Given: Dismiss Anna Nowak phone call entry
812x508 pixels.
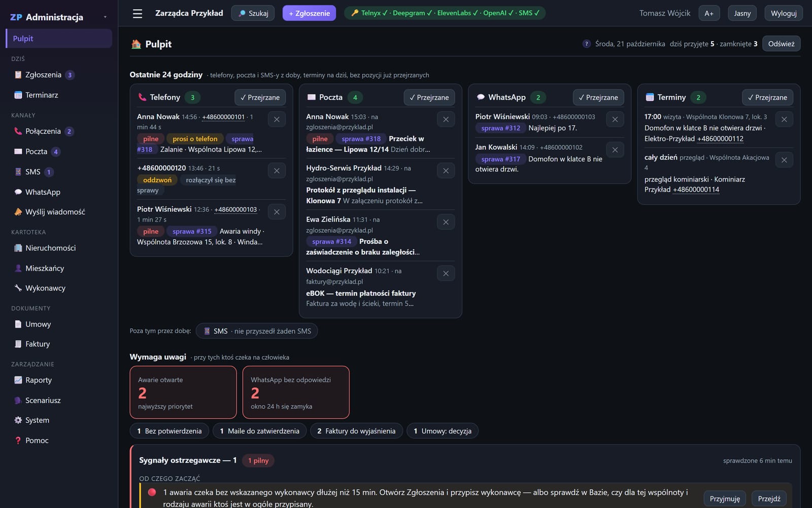Looking at the screenshot, I should click(277, 119).
